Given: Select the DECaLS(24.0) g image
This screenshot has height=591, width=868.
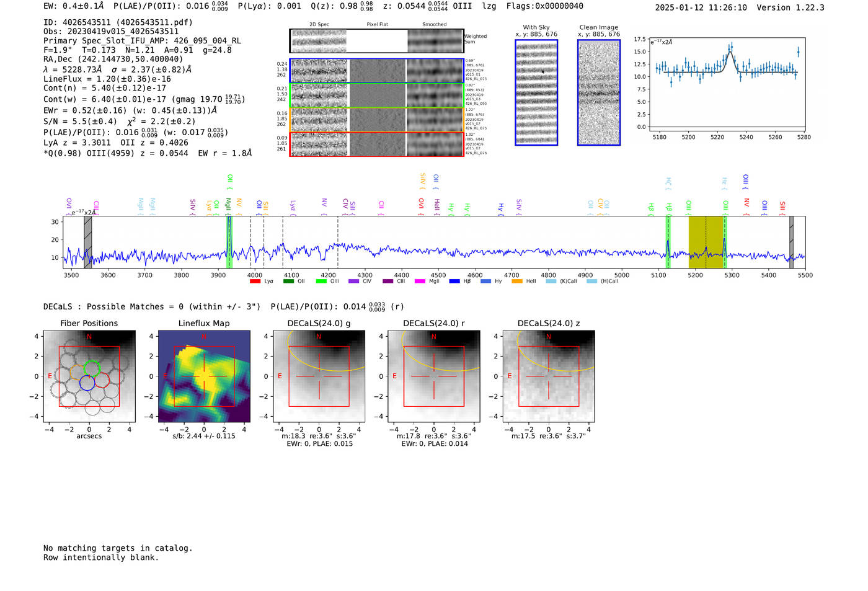Looking at the screenshot, I should coord(319,376).
